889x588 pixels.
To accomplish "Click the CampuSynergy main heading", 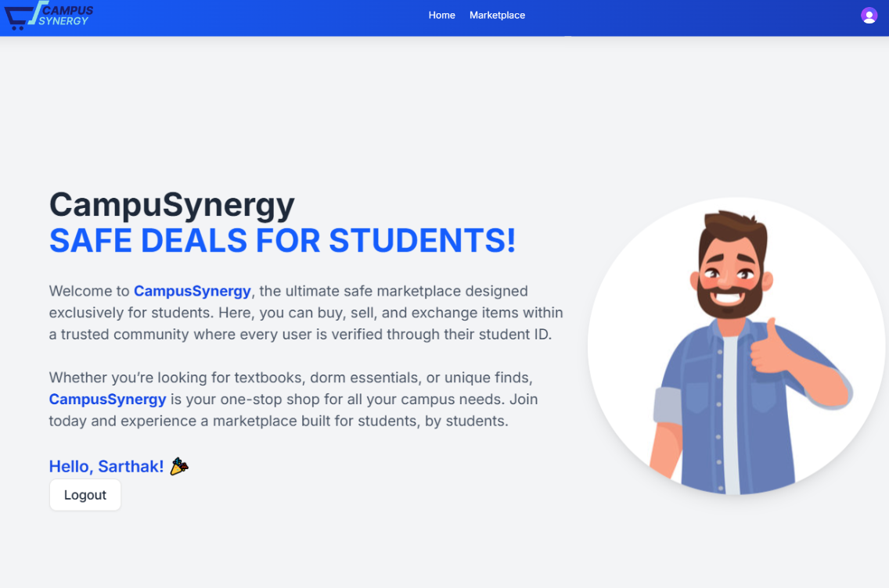I will point(172,205).
